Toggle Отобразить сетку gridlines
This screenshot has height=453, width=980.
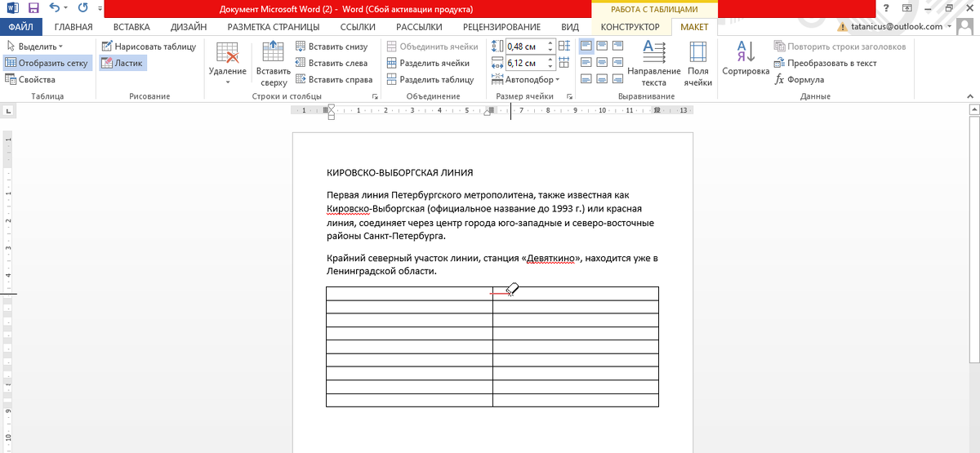[47, 63]
